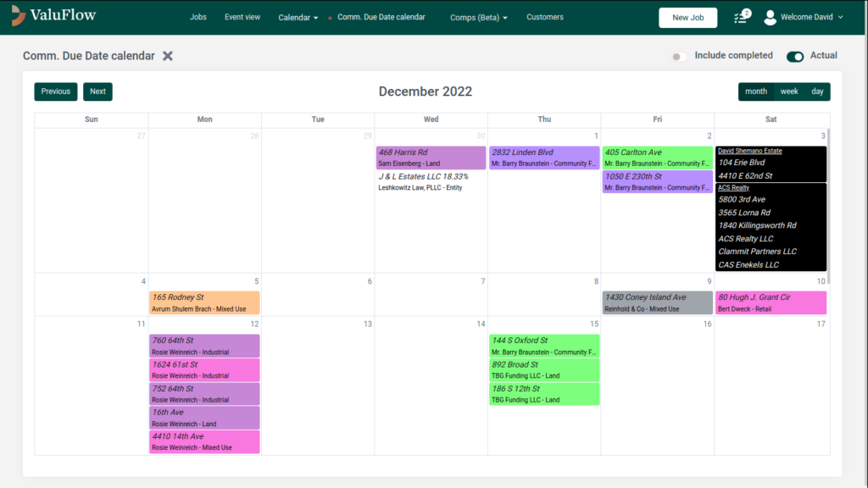
Task: Switch to week view
Action: 788,91
